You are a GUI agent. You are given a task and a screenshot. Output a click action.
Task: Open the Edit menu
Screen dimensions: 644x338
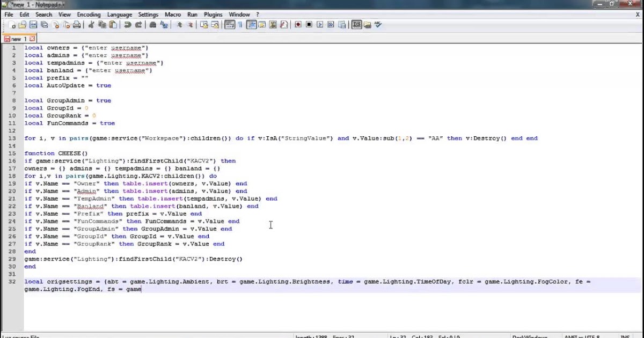(x=25, y=14)
